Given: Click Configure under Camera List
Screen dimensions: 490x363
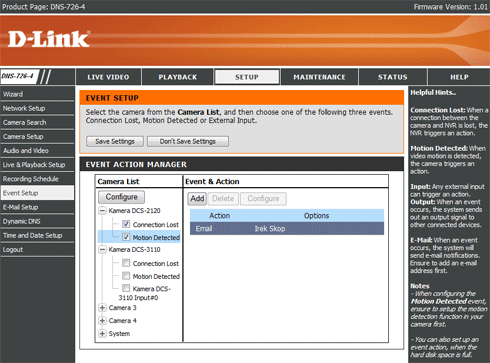Looking at the screenshot, I should 122,197.
